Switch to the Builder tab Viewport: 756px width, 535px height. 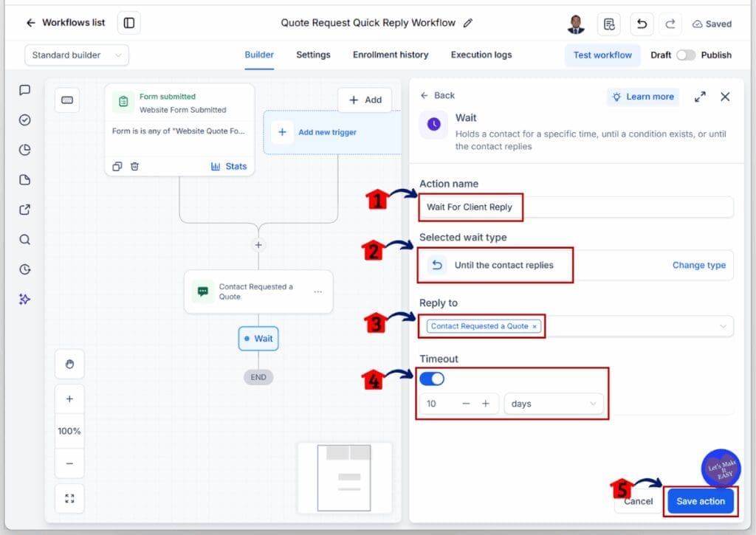pyautogui.click(x=259, y=55)
